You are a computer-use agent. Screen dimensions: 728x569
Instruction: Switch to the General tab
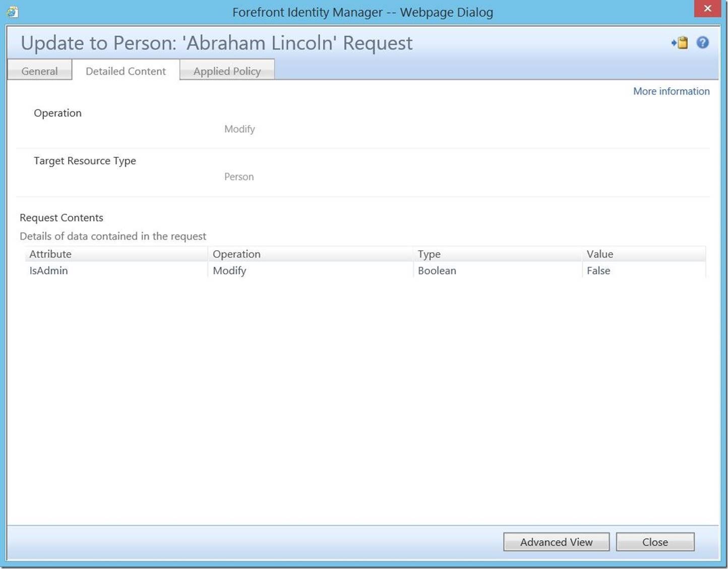[x=39, y=71]
